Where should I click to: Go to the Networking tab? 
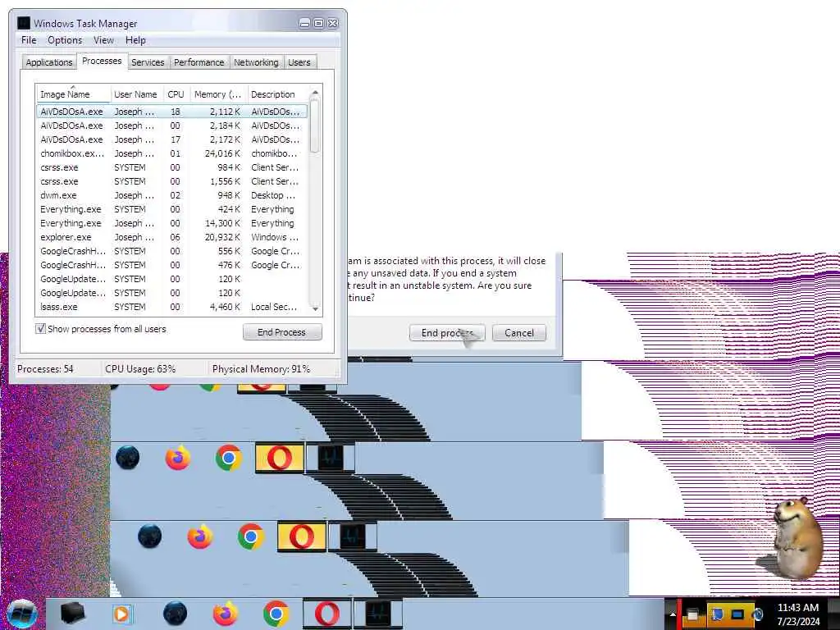(x=256, y=62)
